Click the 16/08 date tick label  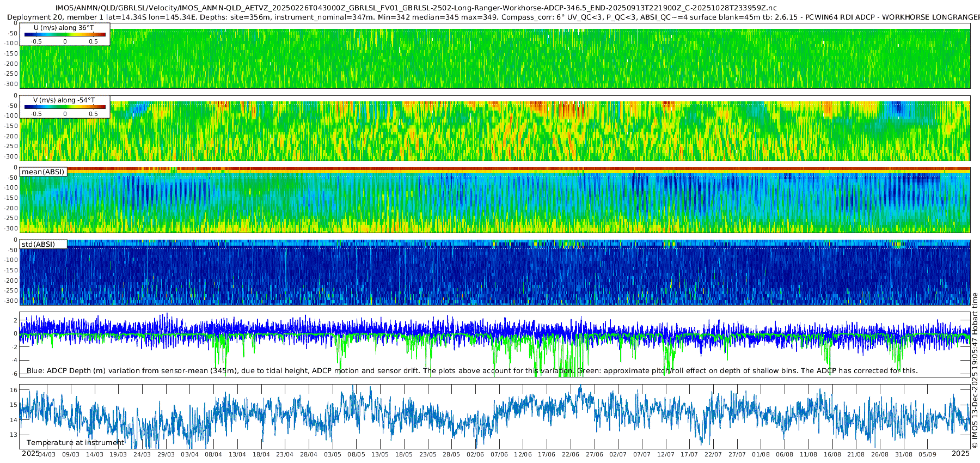[832, 454]
